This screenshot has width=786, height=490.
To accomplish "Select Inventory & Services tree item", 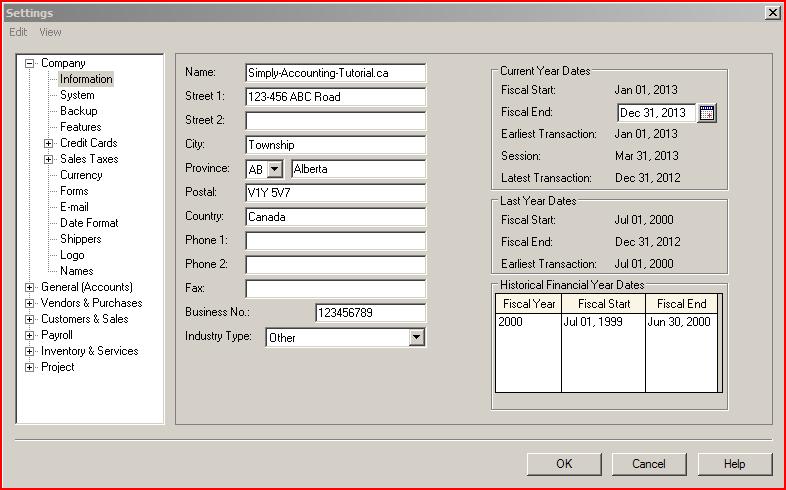I will [90, 352].
